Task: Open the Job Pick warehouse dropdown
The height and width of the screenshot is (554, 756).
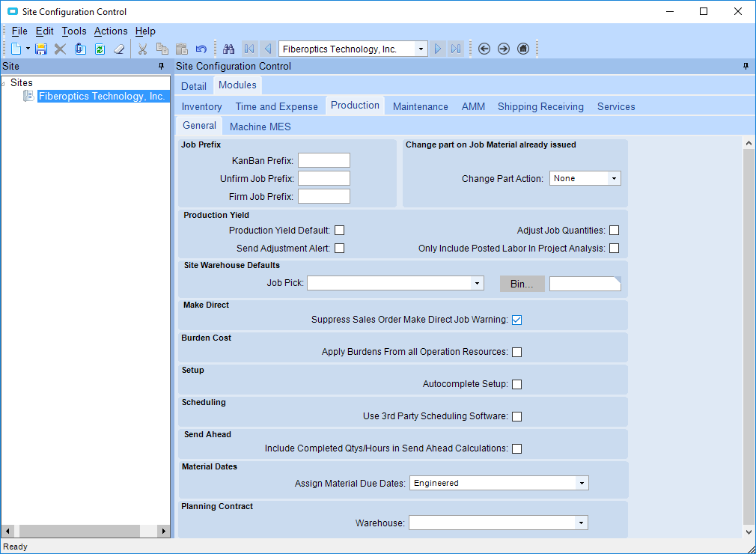Action: (x=477, y=283)
